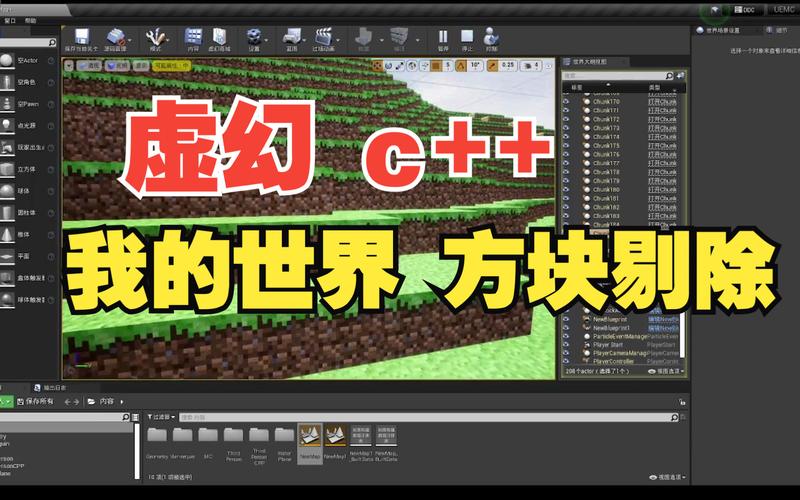Image resolution: width=800 pixels, height=500 pixels.
Task: Toggle viewport grid snapping
Action: pos(436,66)
